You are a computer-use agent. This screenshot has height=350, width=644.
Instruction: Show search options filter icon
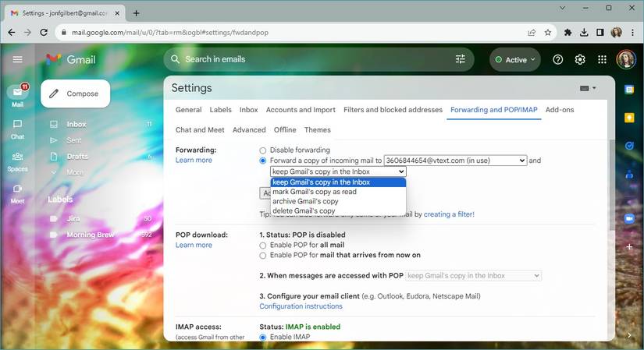[461, 59]
